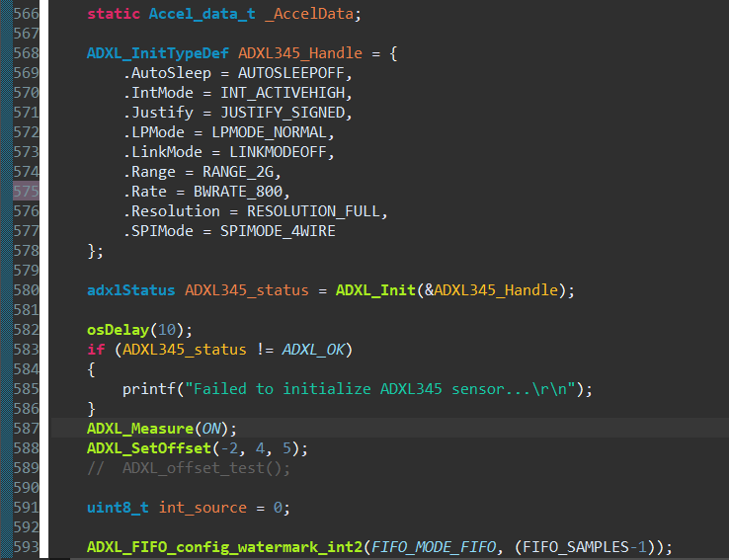This screenshot has width=729, height=560.
Task: Click the ADXL_InitTypeDef type name
Action: [x=158, y=53]
